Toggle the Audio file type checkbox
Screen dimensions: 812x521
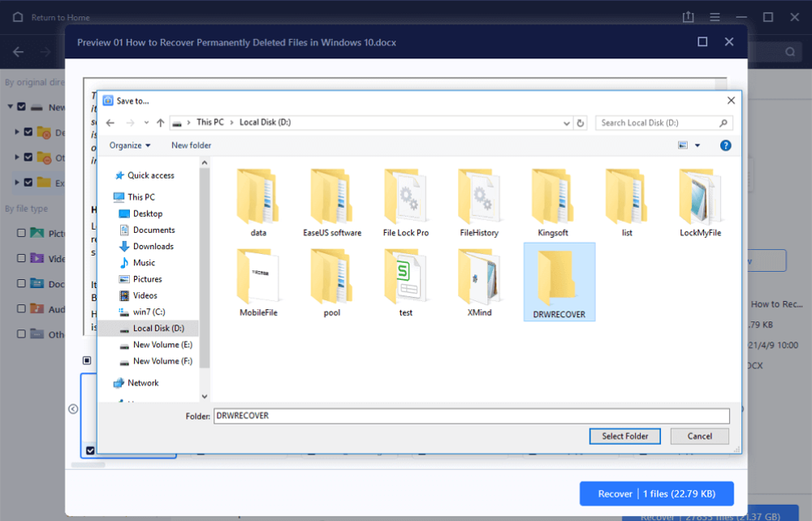click(x=21, y=308)
